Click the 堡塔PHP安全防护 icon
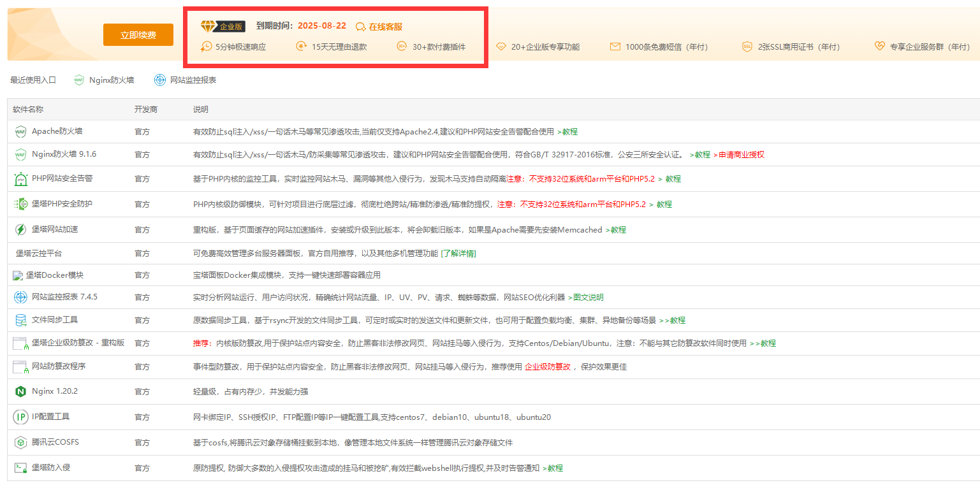This screenshot has height=490, width=980. (x=20, y=204)
